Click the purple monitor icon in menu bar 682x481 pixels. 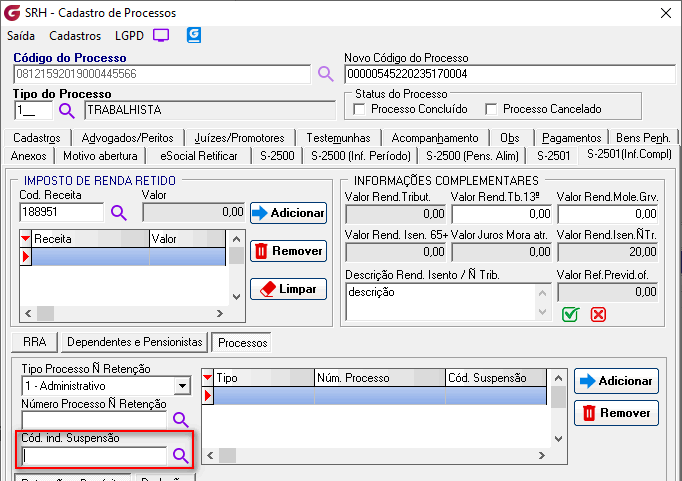161,35
